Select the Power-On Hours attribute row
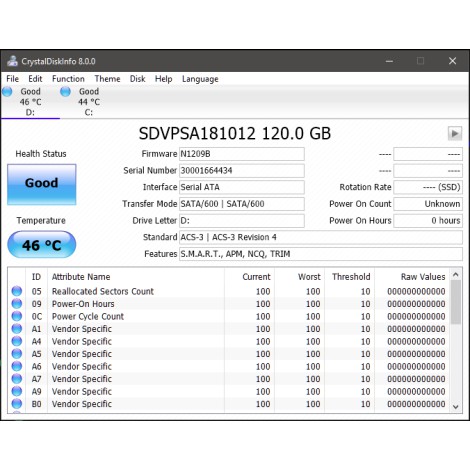 (x=229, y=304)
